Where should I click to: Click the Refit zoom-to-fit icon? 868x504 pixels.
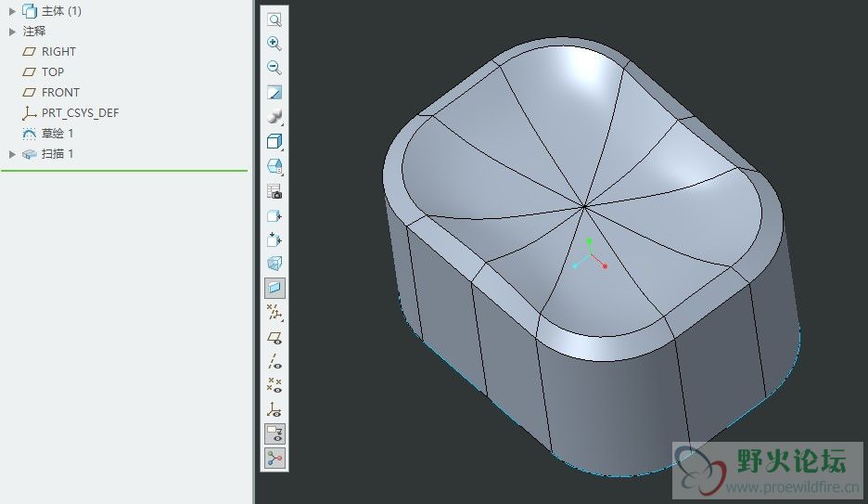pos(274,19)
